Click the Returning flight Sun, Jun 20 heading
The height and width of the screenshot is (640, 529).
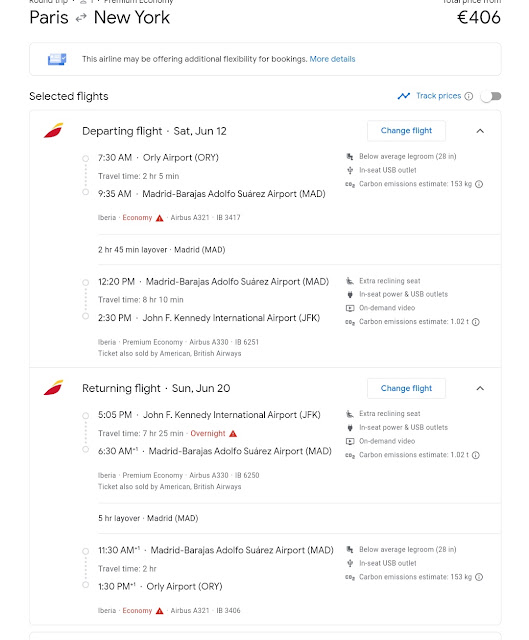pos(156,388)
